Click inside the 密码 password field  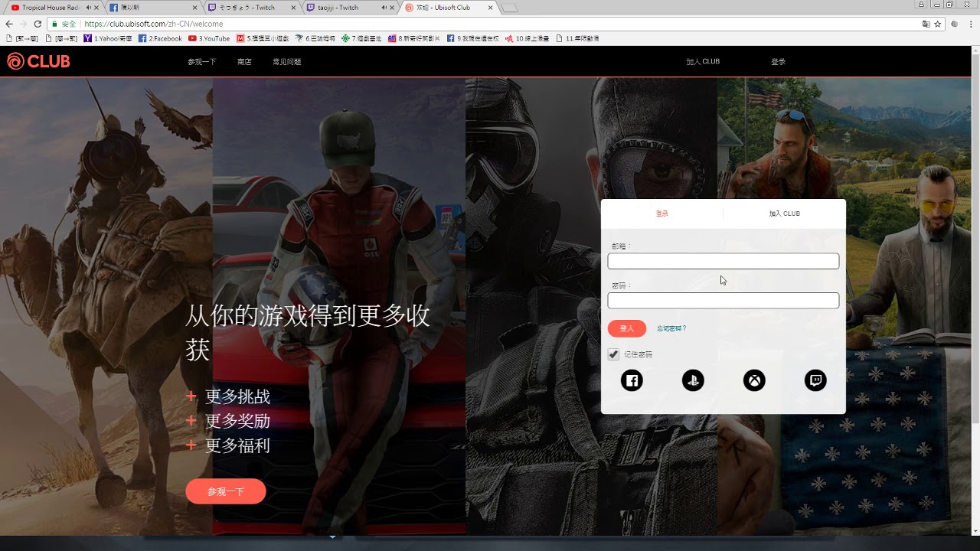[724, 300]
